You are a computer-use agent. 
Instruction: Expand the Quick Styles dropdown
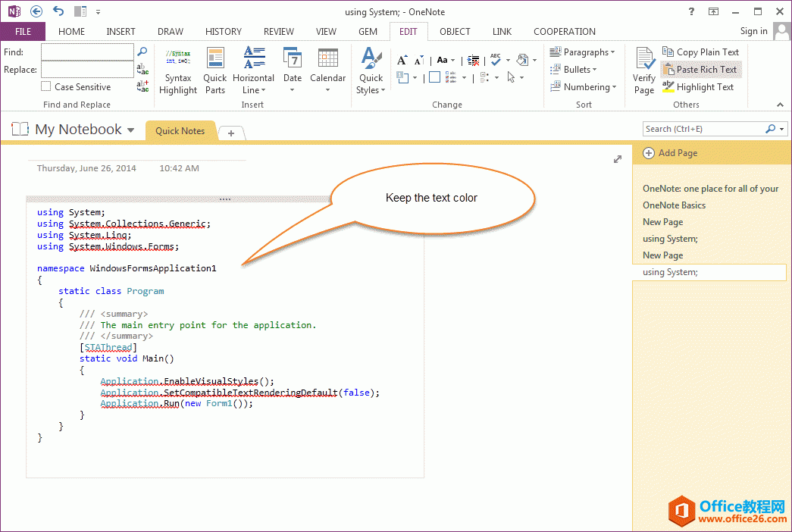pos(371,71)
